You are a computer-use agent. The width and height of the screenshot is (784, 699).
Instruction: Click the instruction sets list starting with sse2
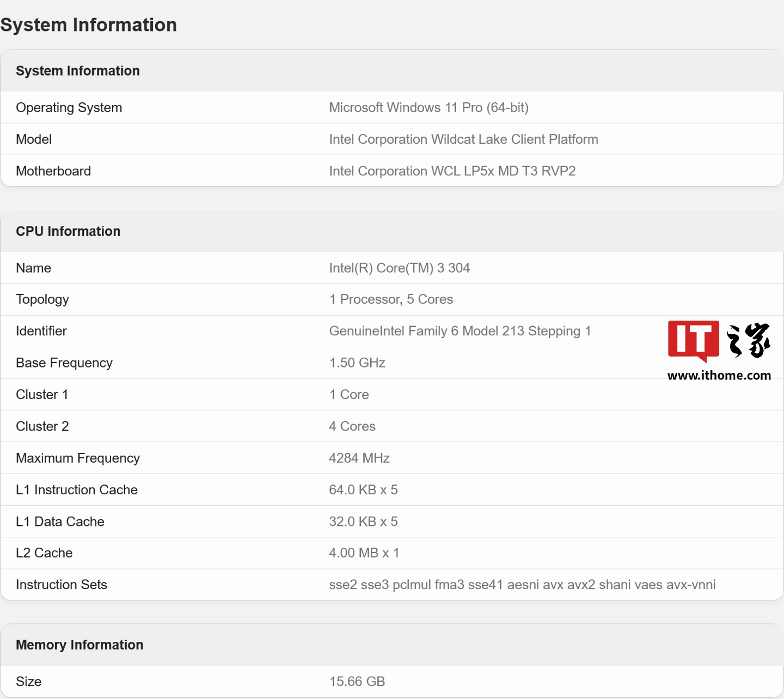click(x=522, y=585)
